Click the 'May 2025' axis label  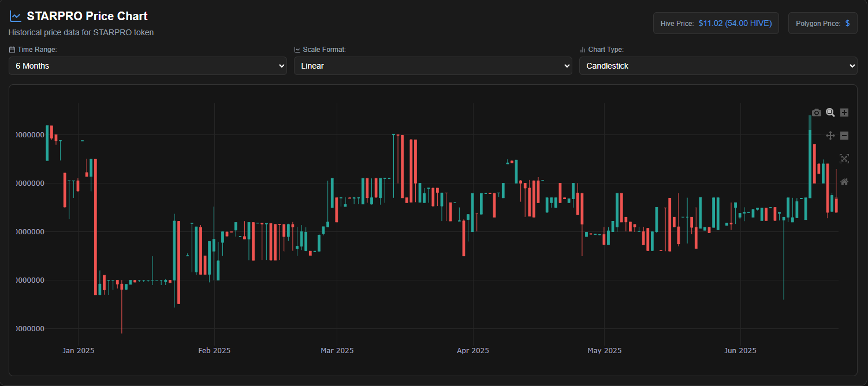605,351
